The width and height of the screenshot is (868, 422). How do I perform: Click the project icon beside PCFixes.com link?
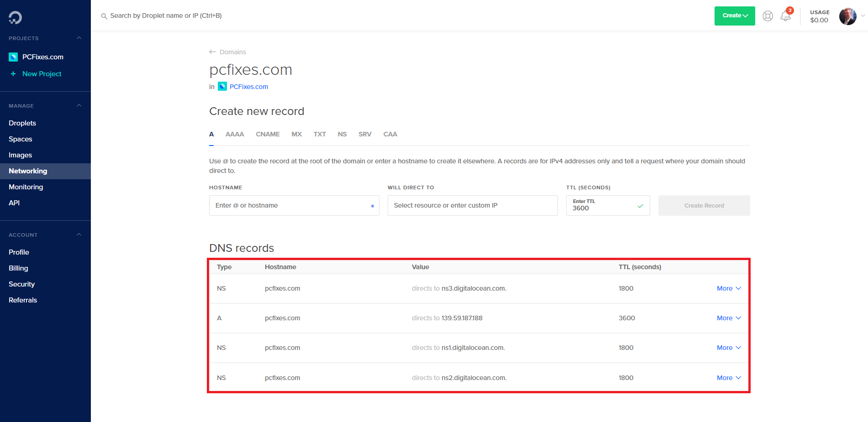click(222, 87)
